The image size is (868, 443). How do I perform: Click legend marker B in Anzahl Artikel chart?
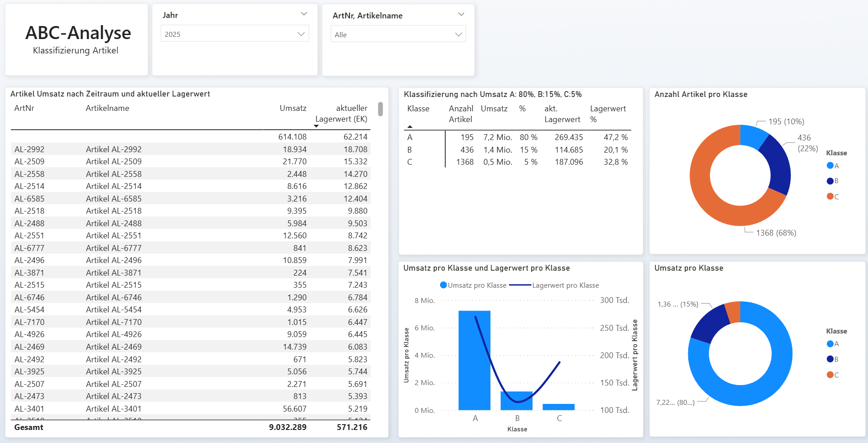point(830,181)
